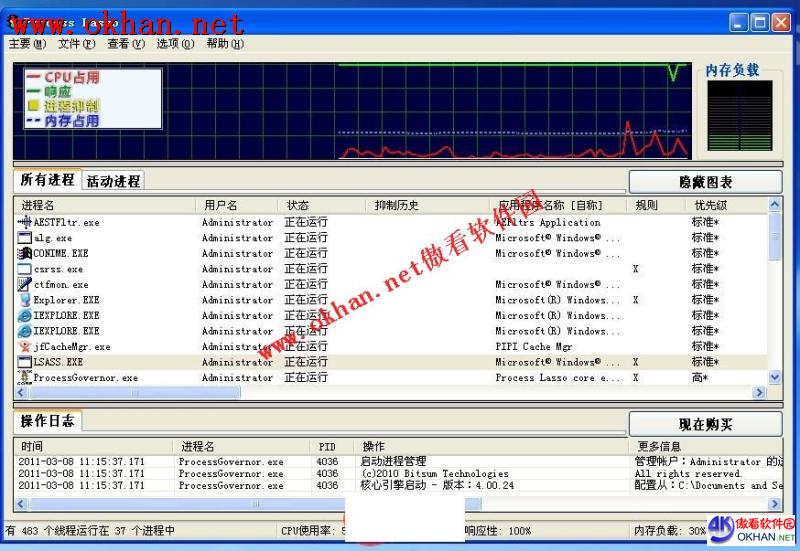Click the 内存负载 30% status bar entry
Viewport: 800px width, 551px height.
[x=670, y=531]
